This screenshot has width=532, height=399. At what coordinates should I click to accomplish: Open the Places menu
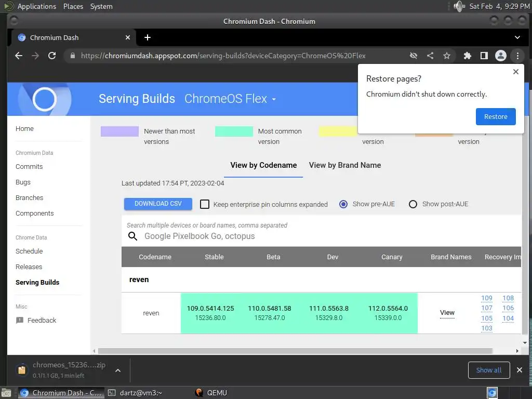click(x=73, y=6)
